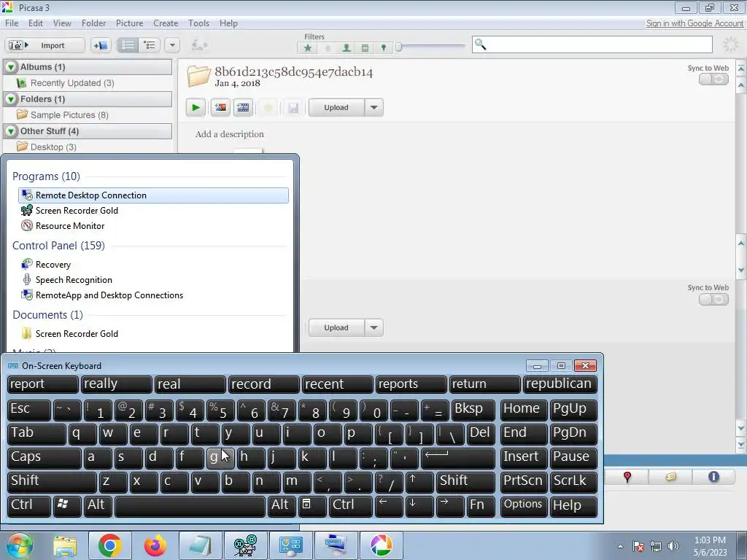Create a photo collage icon

220,108
